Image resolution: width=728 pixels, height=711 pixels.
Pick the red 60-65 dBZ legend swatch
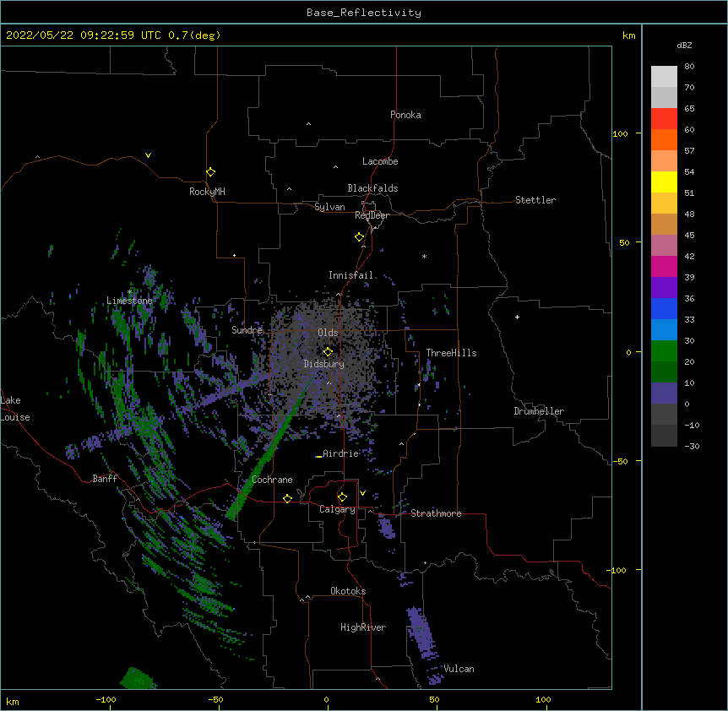(664, 119)
